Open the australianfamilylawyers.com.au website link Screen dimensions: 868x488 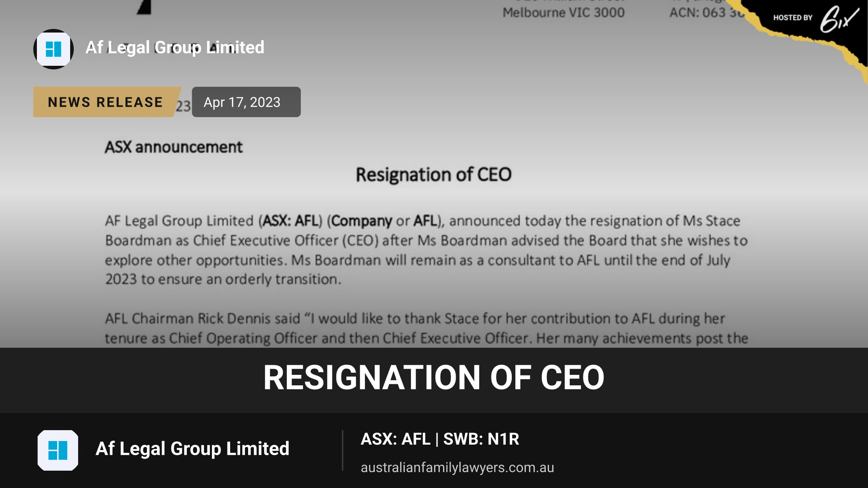pyautogui.click(x=457, y=467)
